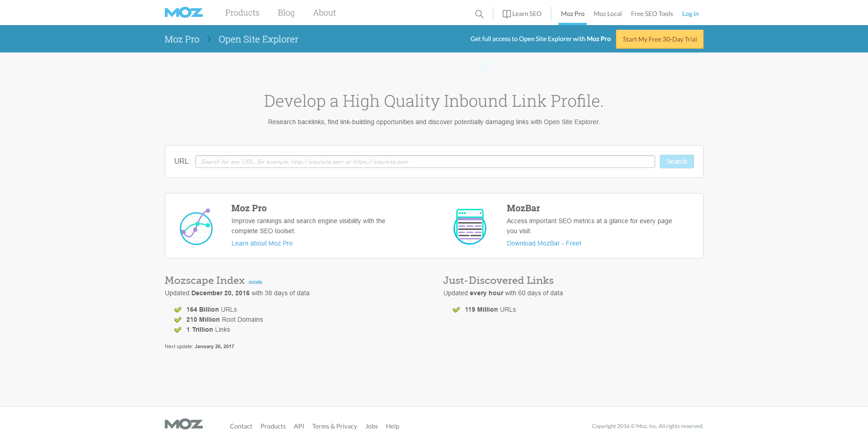Click the footer Products link
The height and width of the screenshot is (444, 868).
[x=273, y=426]
